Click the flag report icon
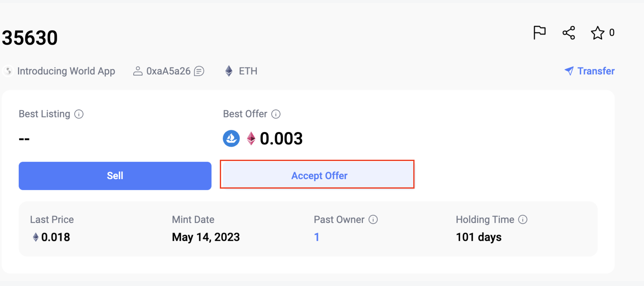The width and height of the screenshot is (644, 286). [539, 33]
